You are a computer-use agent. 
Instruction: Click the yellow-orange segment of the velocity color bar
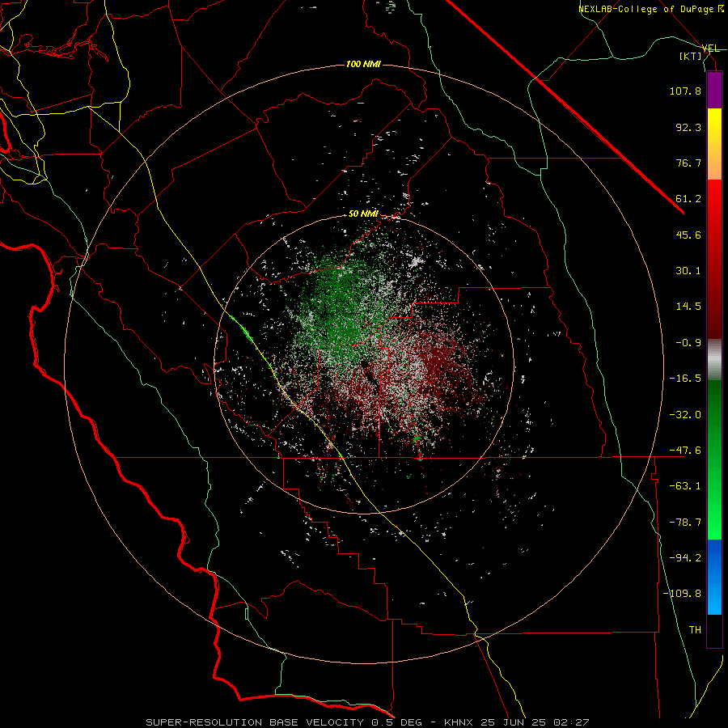tap(714, 144)
